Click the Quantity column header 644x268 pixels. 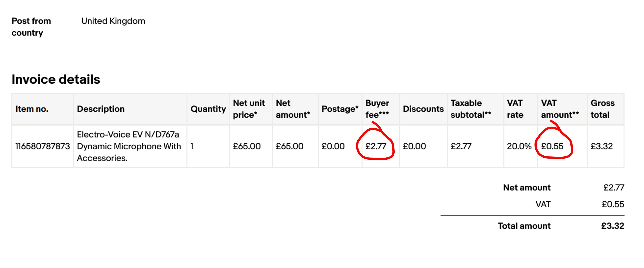(208, 109)
